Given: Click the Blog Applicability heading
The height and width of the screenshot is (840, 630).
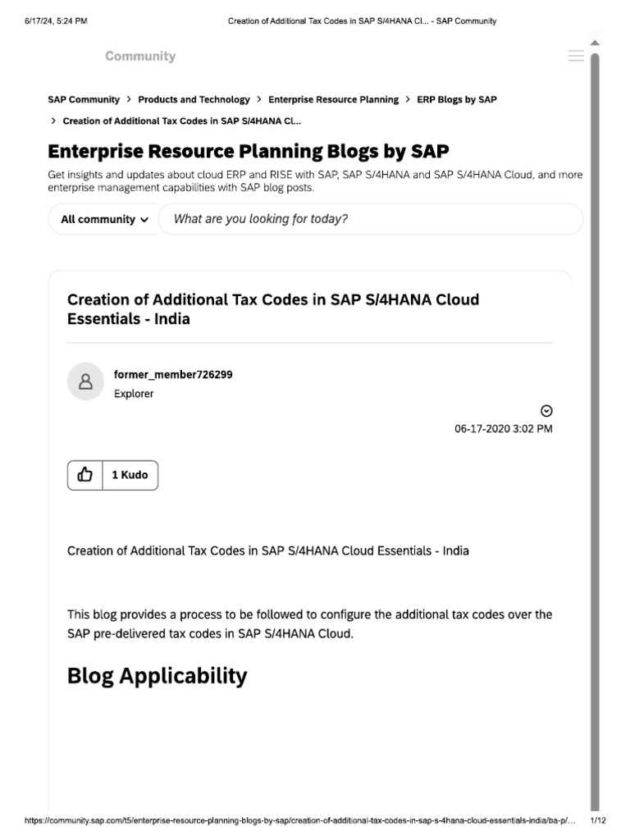Looking at the screenshot, I should click(157, 676).
